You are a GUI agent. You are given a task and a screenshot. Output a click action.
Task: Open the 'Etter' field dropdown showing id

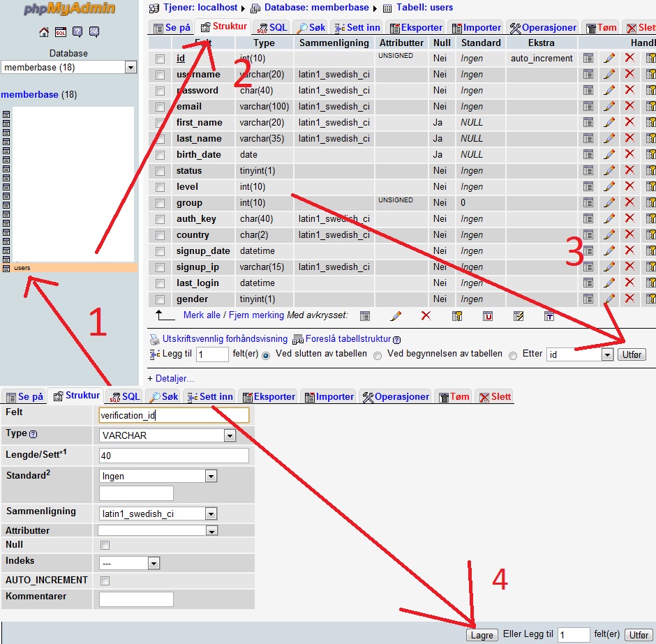click(580, 354)
